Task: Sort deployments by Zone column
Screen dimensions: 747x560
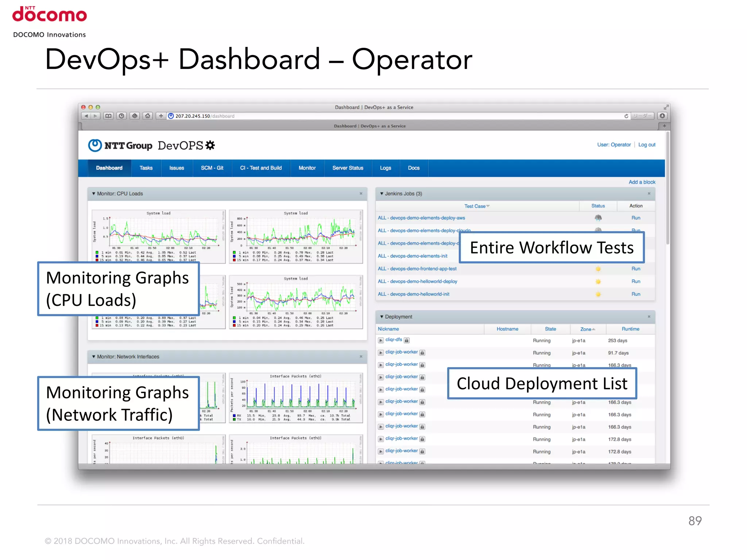Action: coord(588,329)
